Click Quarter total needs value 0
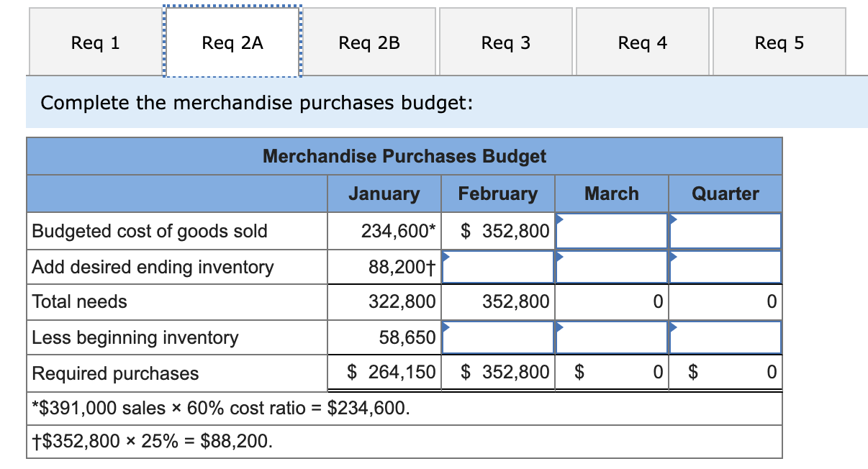 [x=771, y=301]
